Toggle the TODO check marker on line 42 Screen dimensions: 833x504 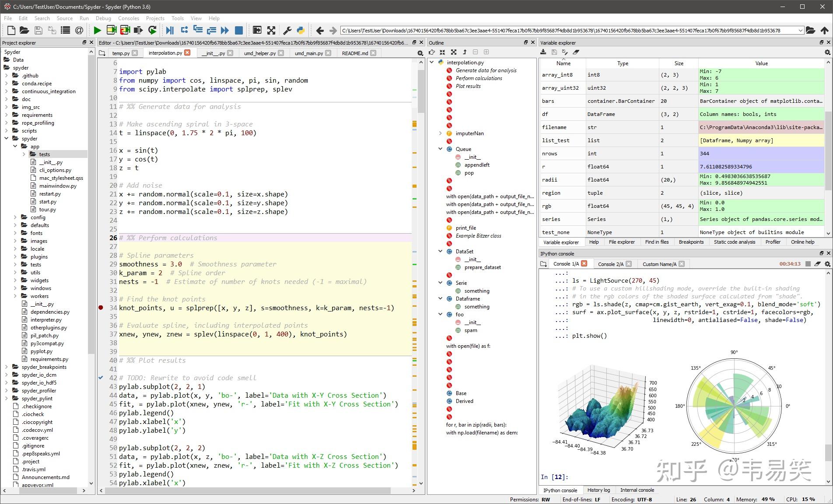(x=101, y=378)
